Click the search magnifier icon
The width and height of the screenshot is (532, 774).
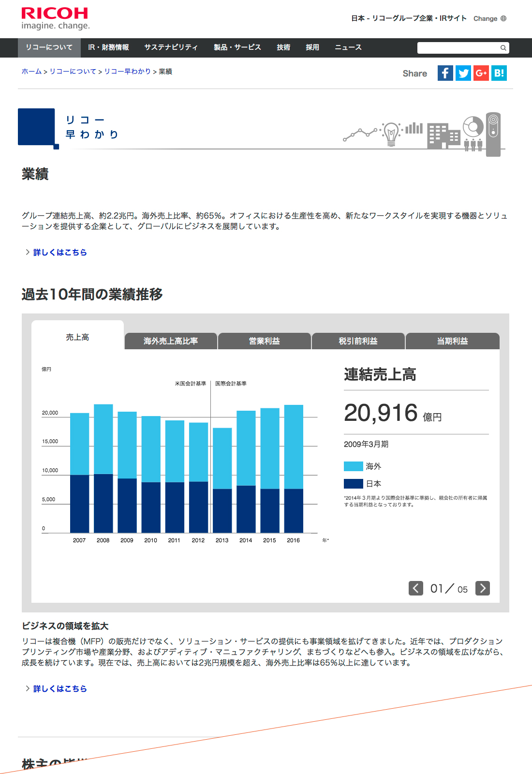tap(503, 48)
